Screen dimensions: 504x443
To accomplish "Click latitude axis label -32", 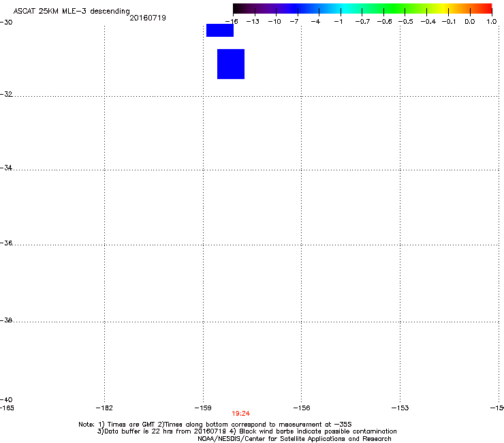I will pyautogui.click(x=6, y=94).
